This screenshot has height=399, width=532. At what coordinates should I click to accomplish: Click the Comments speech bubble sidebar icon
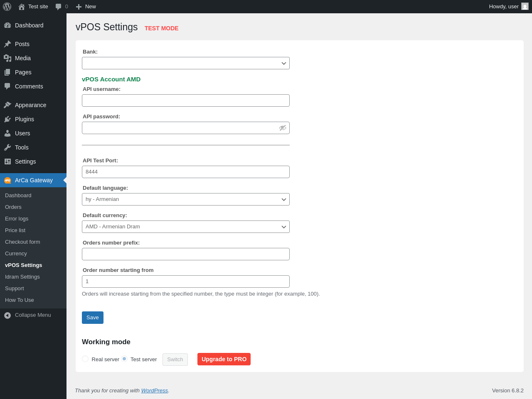[x=7, y=86]
